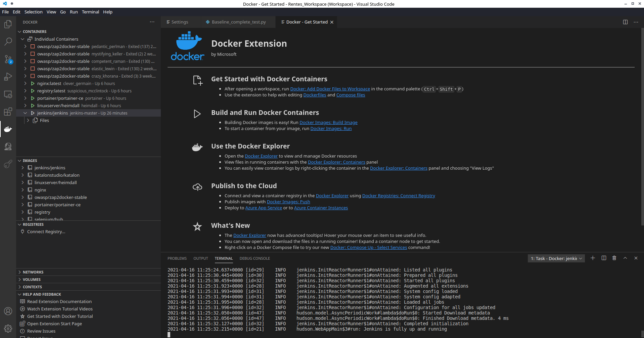The image size is (644, 338).
Task: Create a new terminal with plus icon
Action: point(593,258)
